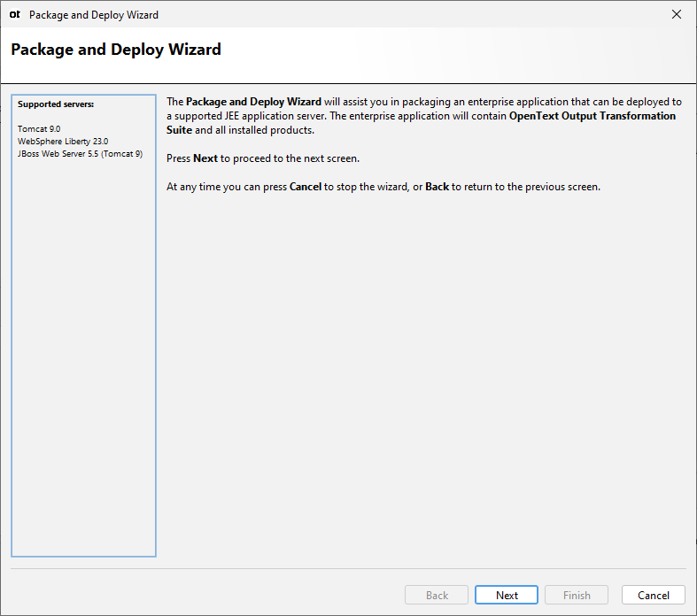Click the large 'Package and Deploy Wizard' heading
This screenshot has width=697, height=616.
(x=115, y=50)
